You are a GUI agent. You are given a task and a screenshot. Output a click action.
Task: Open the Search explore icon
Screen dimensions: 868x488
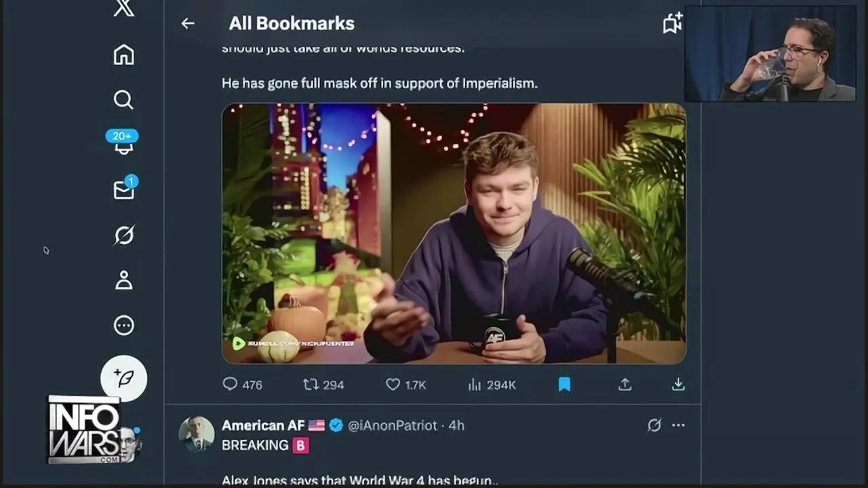point(123,100)
